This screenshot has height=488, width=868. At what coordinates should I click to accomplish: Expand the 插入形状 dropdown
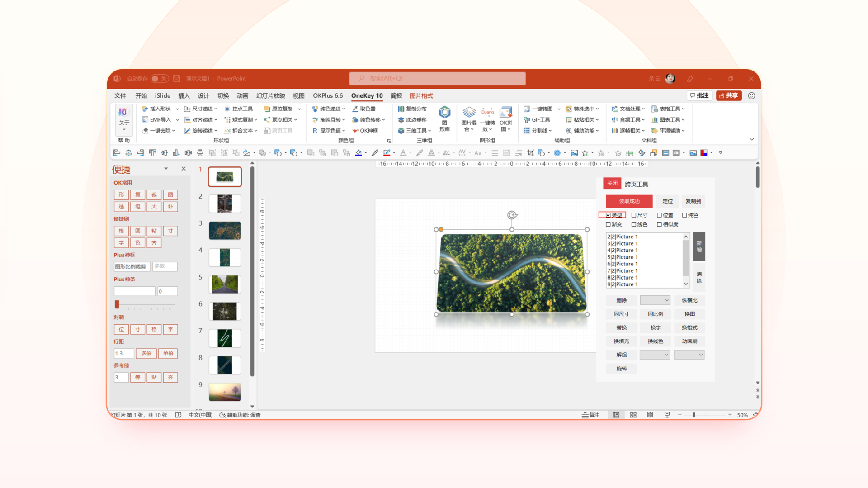[x=177, y=109]
